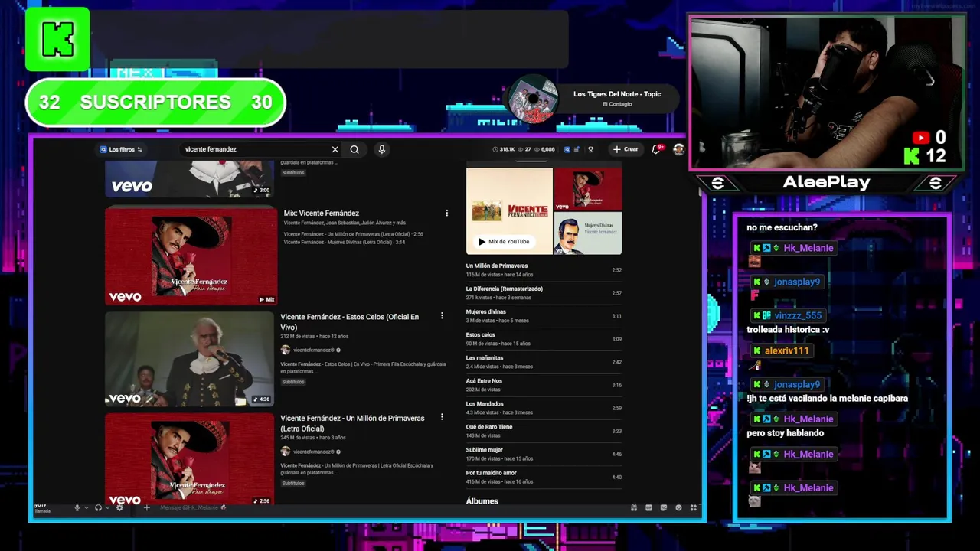Click vinzzz_555 chat username
Screen dimensions: 980x551
pos(798,315)
